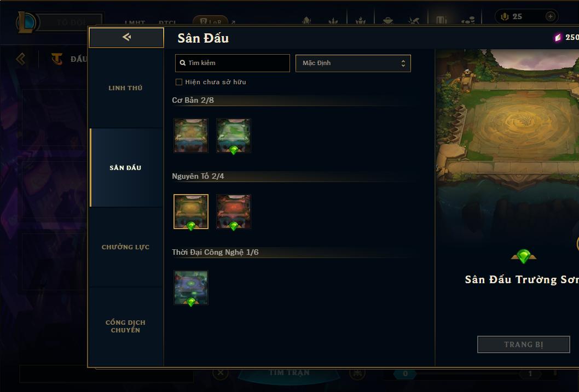
Task: Click the purple essence currency icon
Action: tap(558, 38)
